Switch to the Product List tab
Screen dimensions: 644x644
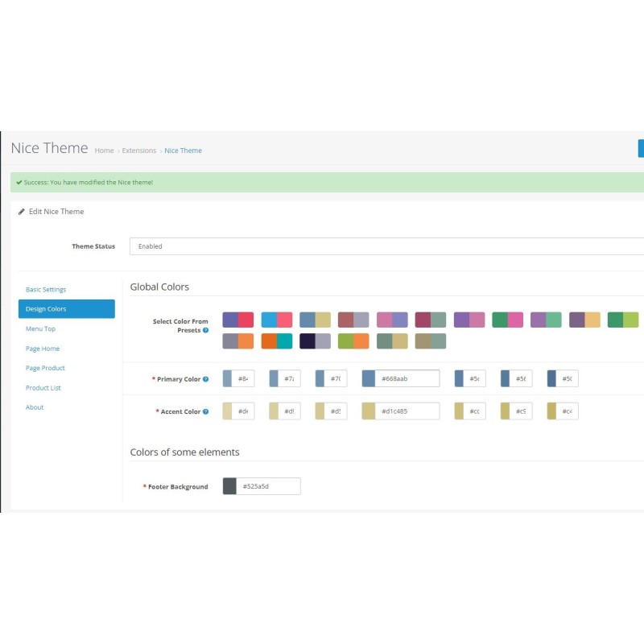(43, 388)
